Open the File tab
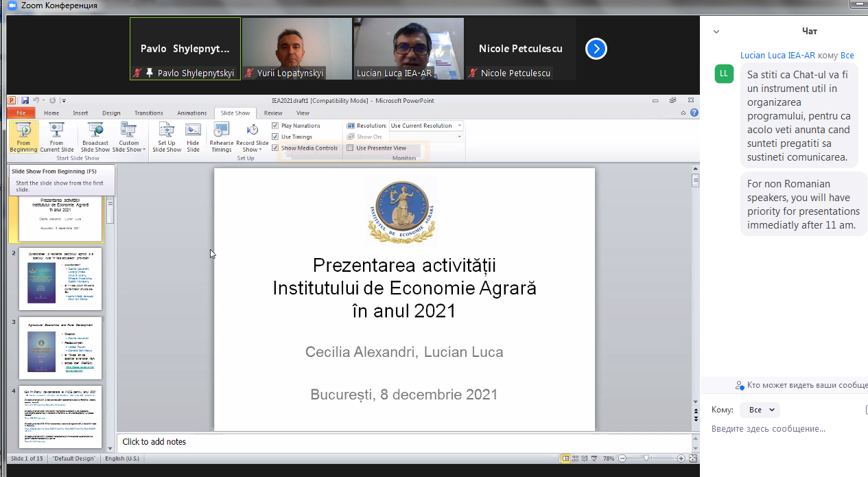Image resolution: width=868 pixels, height=477 pixels. point(21,113)
